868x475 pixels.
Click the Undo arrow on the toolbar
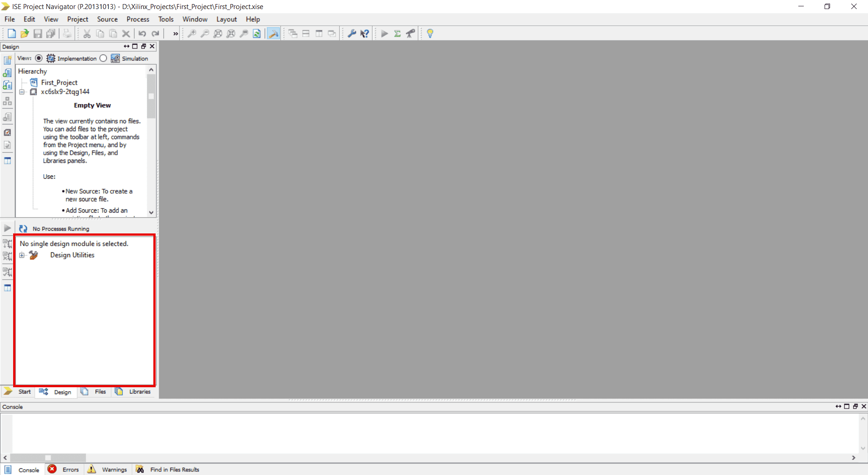pyautogui.click(x=142, y=33)
